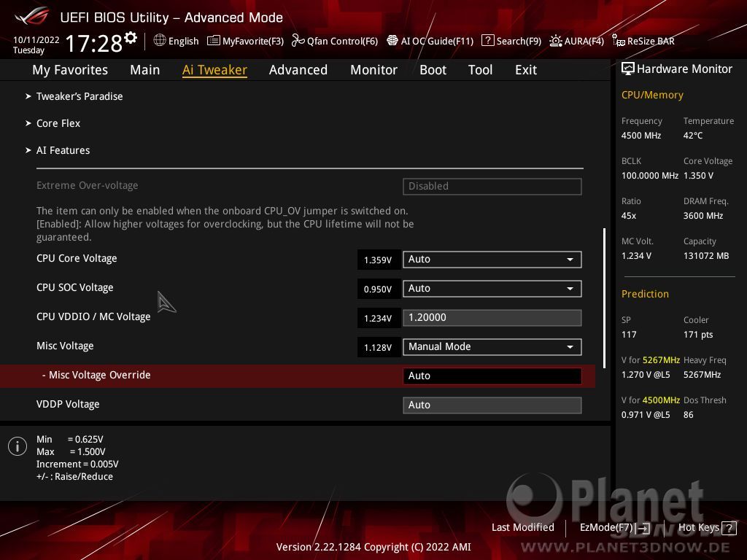Click the AURA lighting icon
The width and height of the screenshot is (747, 560).
pos(555,41)
